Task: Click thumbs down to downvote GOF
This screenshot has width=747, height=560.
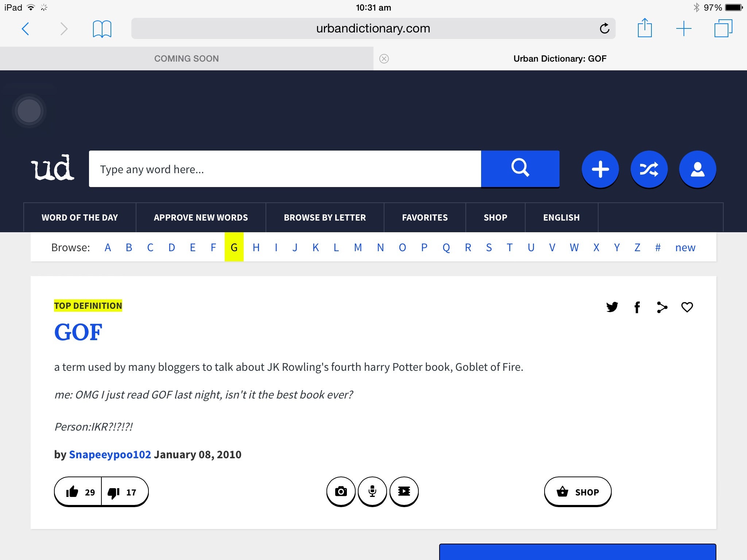Action: click(x=115, y=491)
